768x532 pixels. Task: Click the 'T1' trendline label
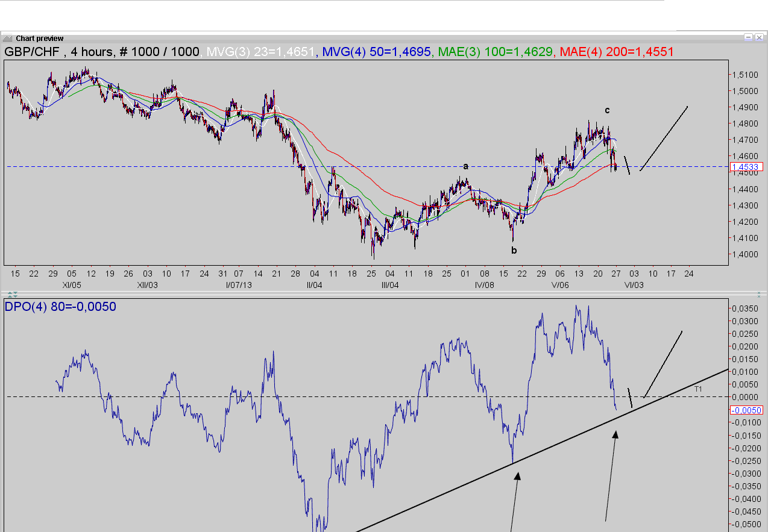coord(698,389)
